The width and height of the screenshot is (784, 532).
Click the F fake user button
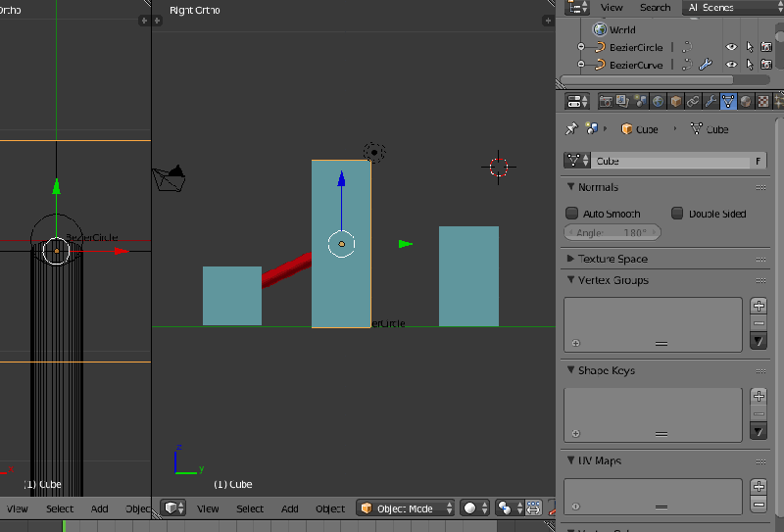click(x=759, y=161)
